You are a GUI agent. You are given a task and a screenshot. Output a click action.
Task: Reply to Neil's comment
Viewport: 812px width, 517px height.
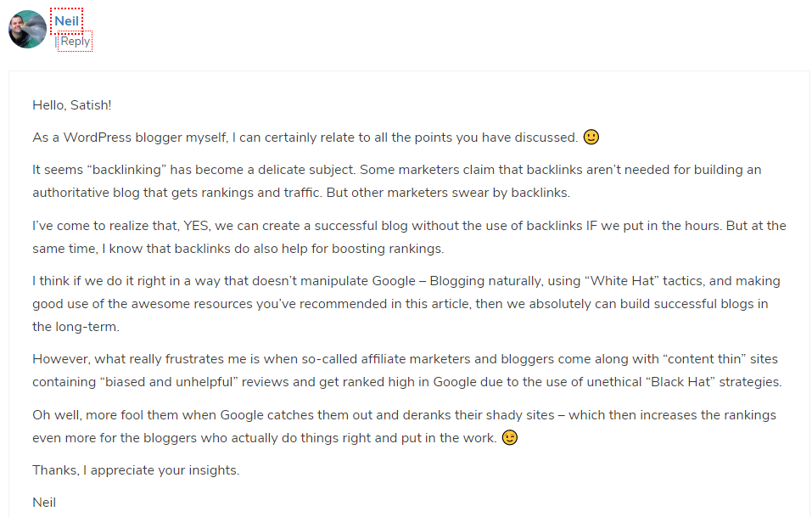(75, 42)
